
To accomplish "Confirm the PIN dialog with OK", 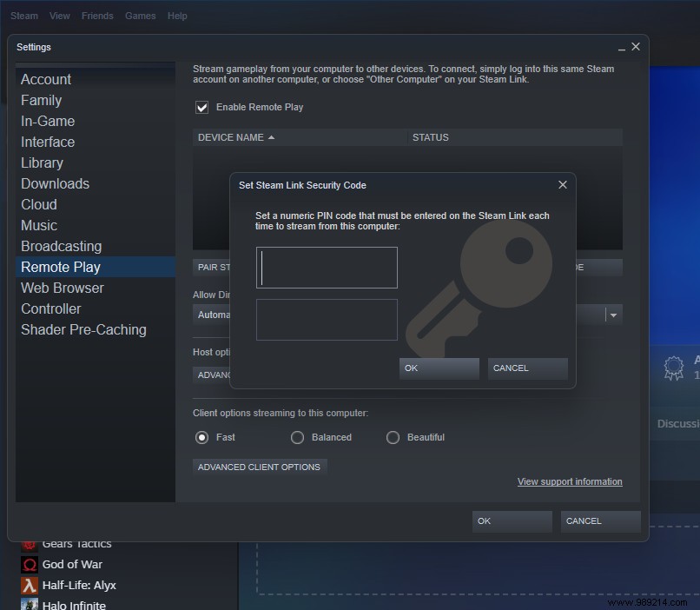I will pyautogui.click(x=439, y=368).
